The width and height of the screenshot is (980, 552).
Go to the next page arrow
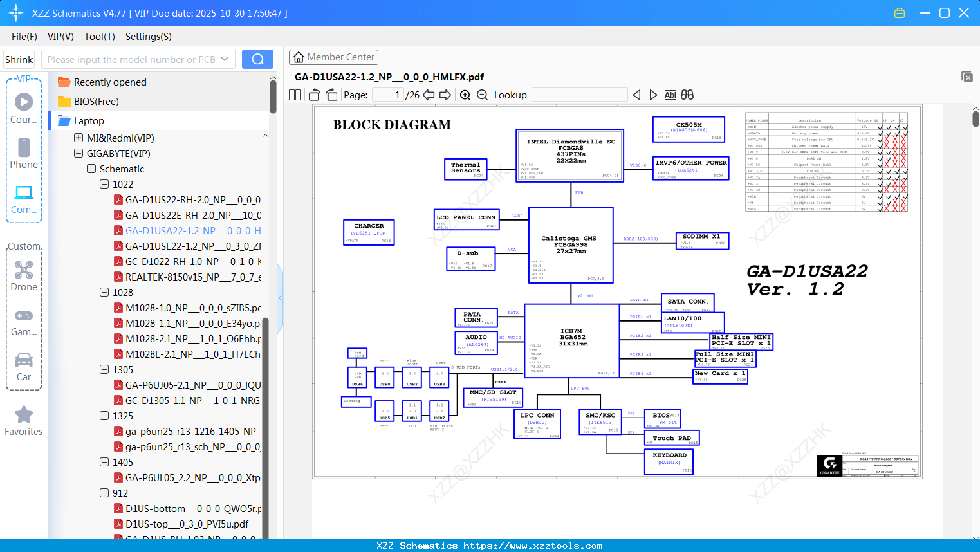pos(445,95)
